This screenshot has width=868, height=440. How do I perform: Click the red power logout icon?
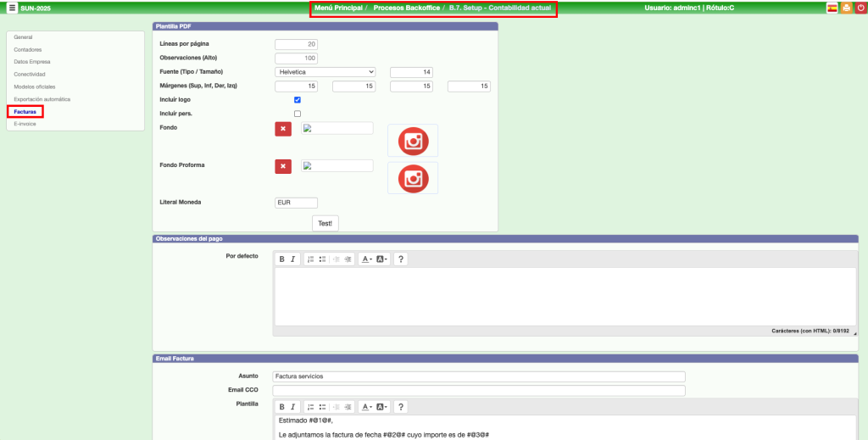[x=860, y=8]
